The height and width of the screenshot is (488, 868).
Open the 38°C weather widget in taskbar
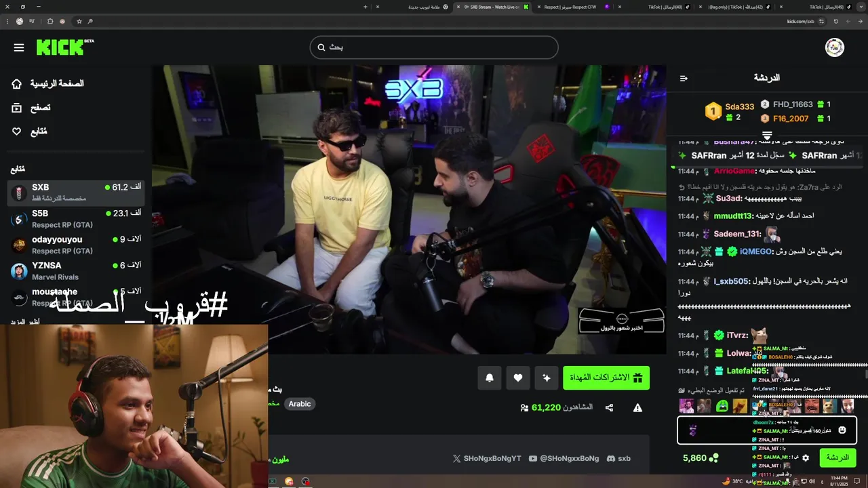(745, 481)
